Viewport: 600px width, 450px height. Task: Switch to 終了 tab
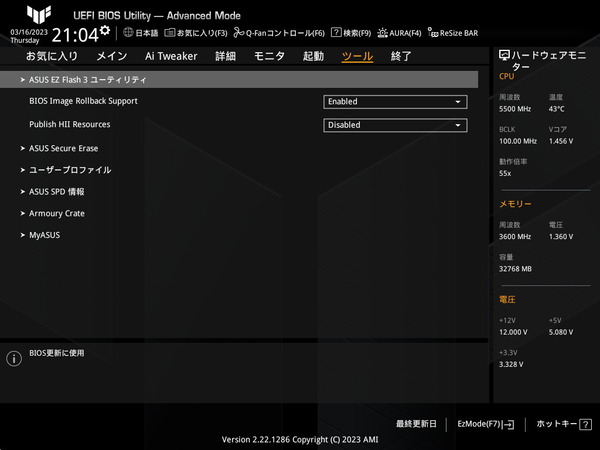click(x=401, y=56)
